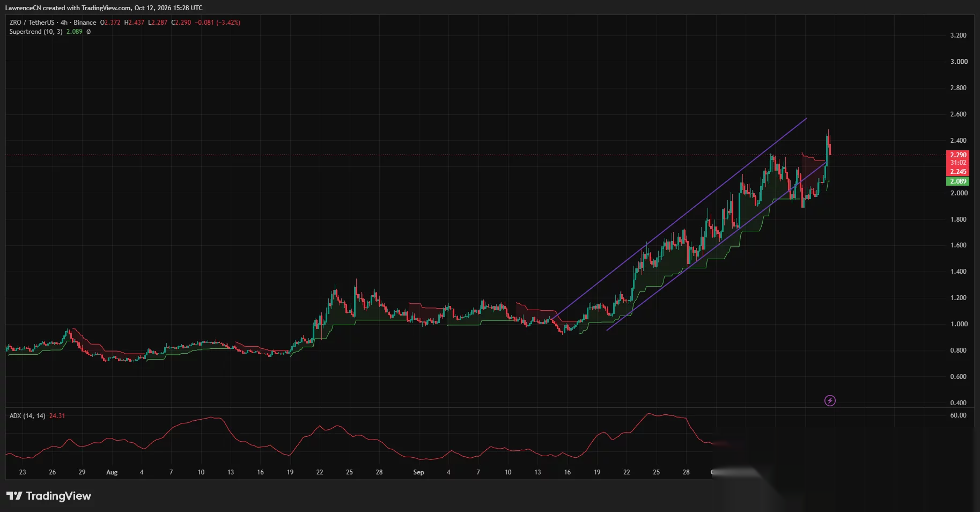Click the 2.400 price scale label
980x512 pixels.
pyautogui.click(x=959, y=141)
